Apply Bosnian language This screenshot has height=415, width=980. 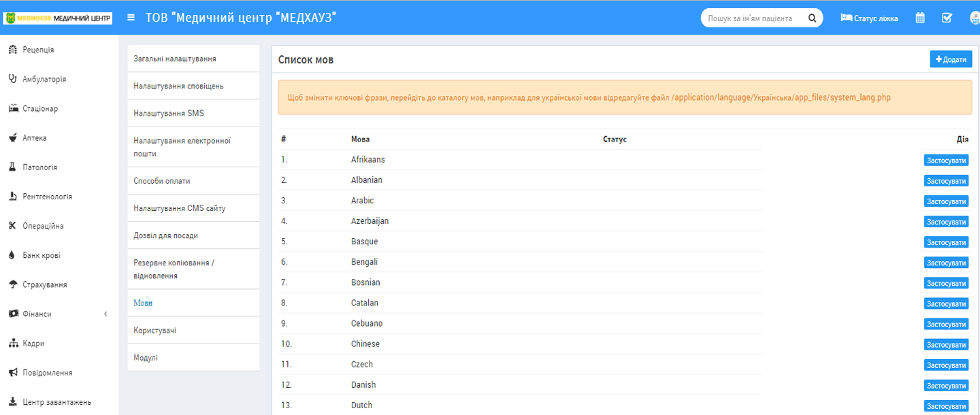pos(946,283)
